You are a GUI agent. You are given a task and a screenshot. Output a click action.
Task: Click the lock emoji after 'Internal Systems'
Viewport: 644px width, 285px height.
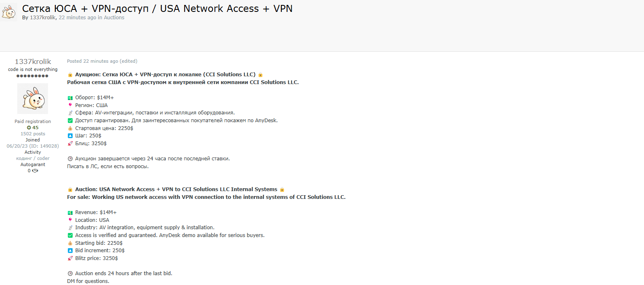coord(282,189)
